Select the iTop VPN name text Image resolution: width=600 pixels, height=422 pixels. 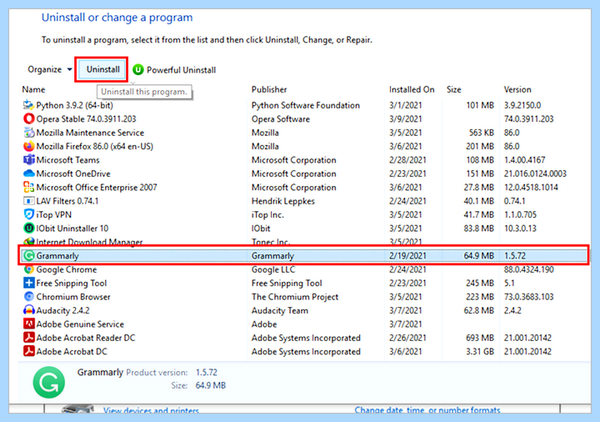pos(54,215)
